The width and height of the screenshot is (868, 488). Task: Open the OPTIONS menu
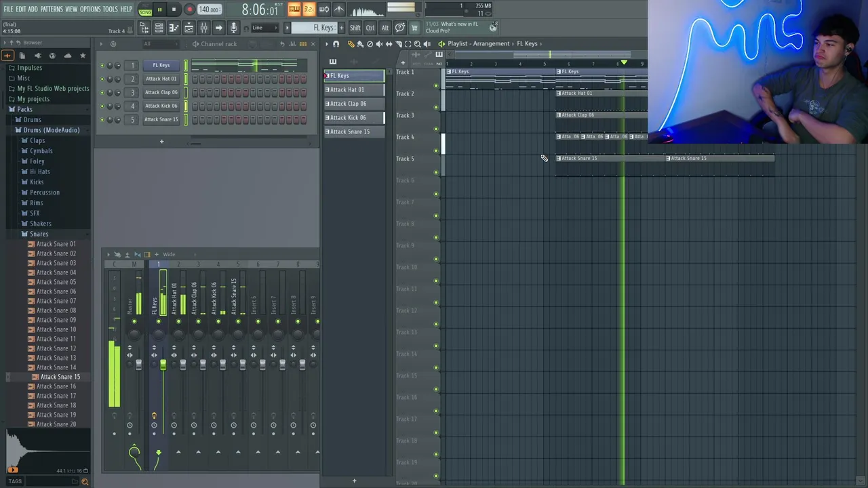click(90, 9)
